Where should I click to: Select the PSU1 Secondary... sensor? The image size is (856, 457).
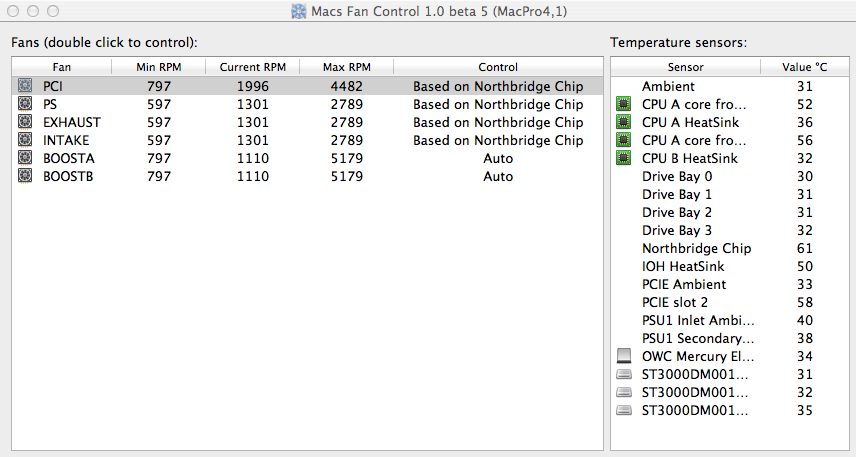(x=730, y=339)
